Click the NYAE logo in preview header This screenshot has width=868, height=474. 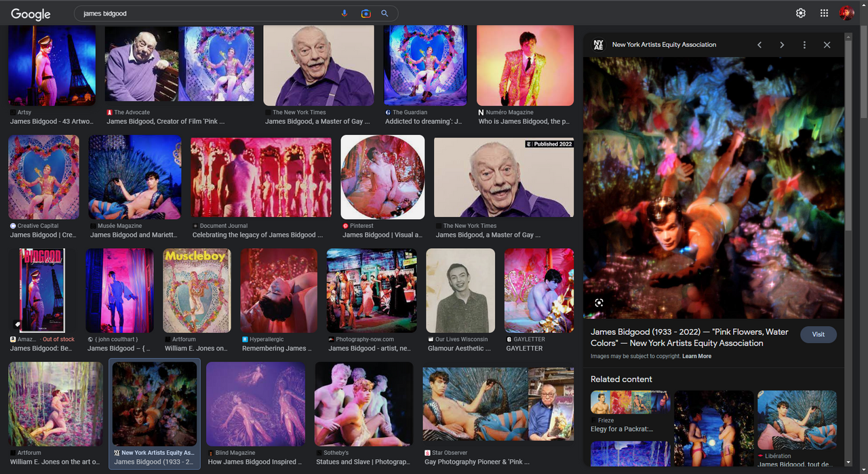598,45
